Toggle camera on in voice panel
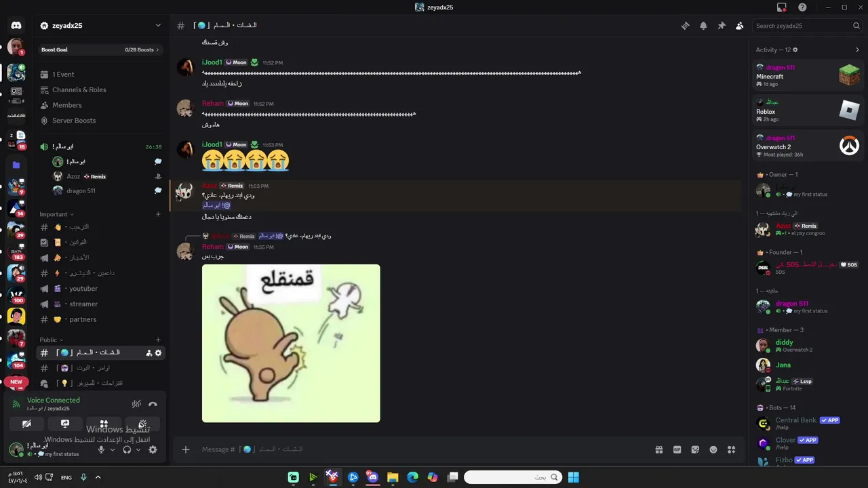Screen dimensions: 868x488 click(x=26, y=424)
